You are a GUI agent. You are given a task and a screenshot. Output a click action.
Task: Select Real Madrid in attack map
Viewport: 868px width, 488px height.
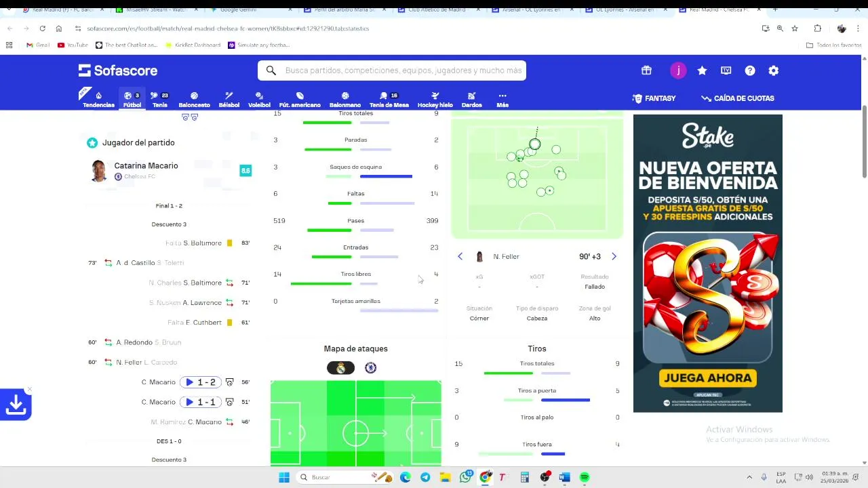pyautogui.click(x=340, y=367)
